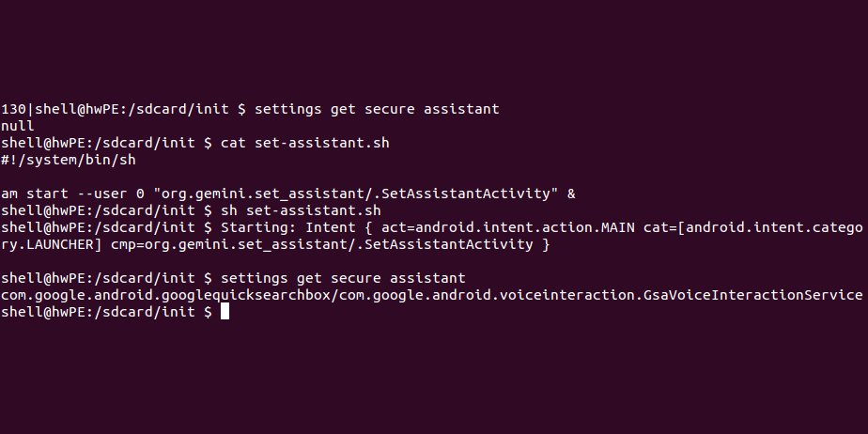Click "cat set-assistant.sh" command text
The image size is (868, 434).
[x=304, y=143]
